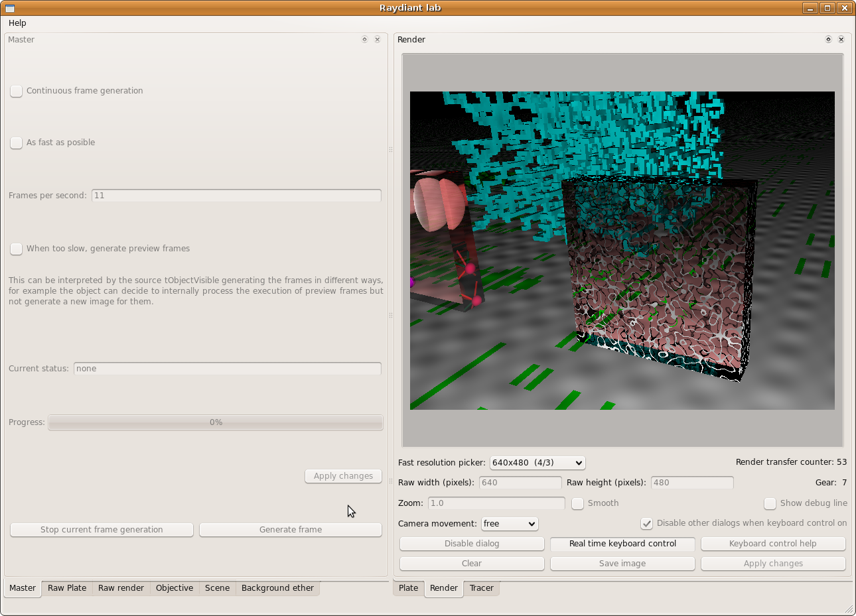Click the Generate frame button

tap(291, 530)
